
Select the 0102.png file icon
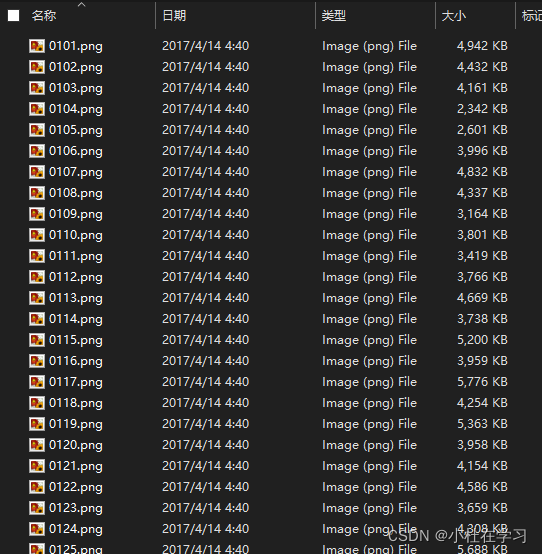pyautogui.click(x=37, y=67)
